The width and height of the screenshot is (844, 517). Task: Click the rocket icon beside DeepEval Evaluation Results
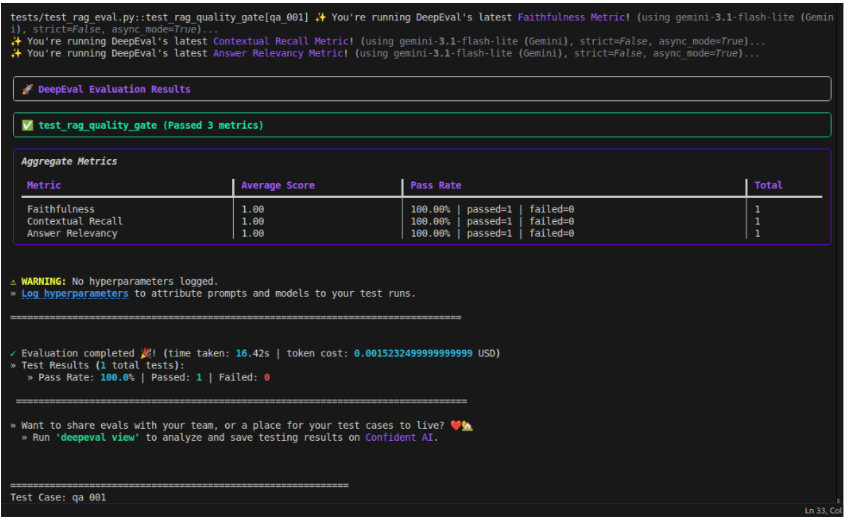click(x=27, y=89)
